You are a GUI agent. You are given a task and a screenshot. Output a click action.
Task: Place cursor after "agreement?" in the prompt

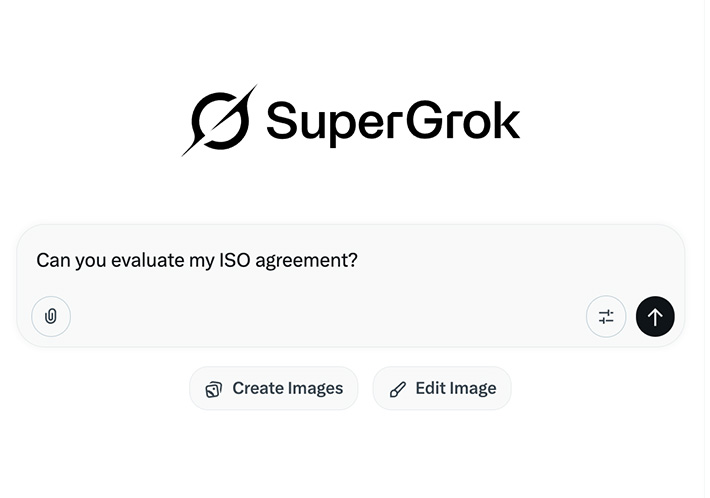click(x=359, y=261)
